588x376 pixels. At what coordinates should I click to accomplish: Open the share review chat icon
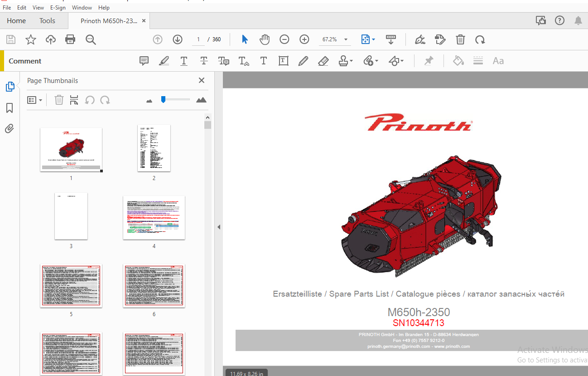click(540, 20)
